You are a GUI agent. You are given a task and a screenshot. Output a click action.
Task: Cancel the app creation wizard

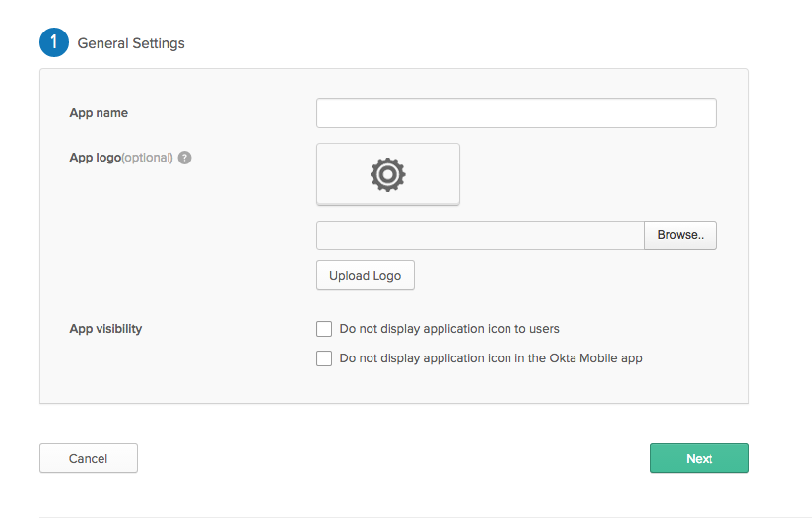click(89, 458)
